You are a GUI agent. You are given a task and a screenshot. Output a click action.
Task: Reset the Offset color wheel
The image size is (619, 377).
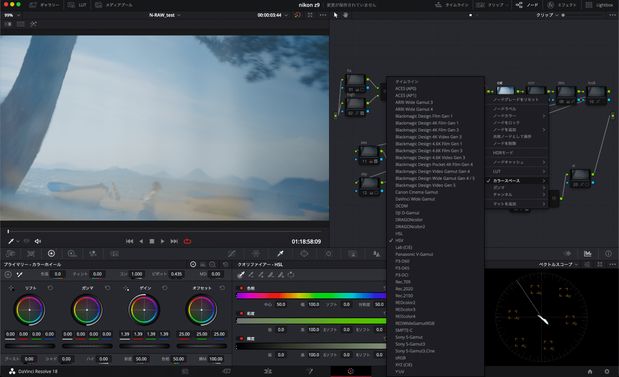pos(222,288)
